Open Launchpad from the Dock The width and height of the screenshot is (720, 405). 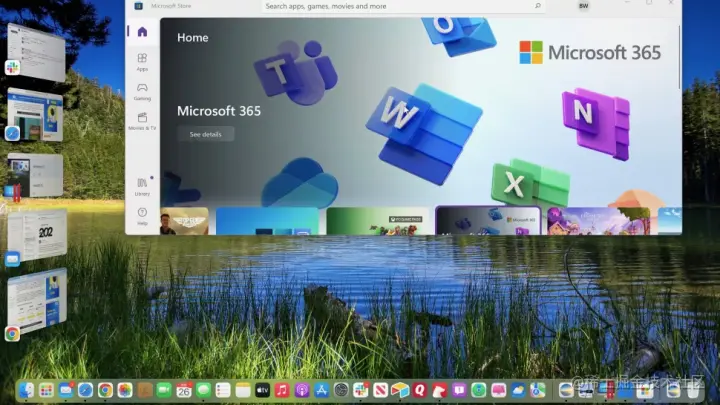(x=46, y=390)
